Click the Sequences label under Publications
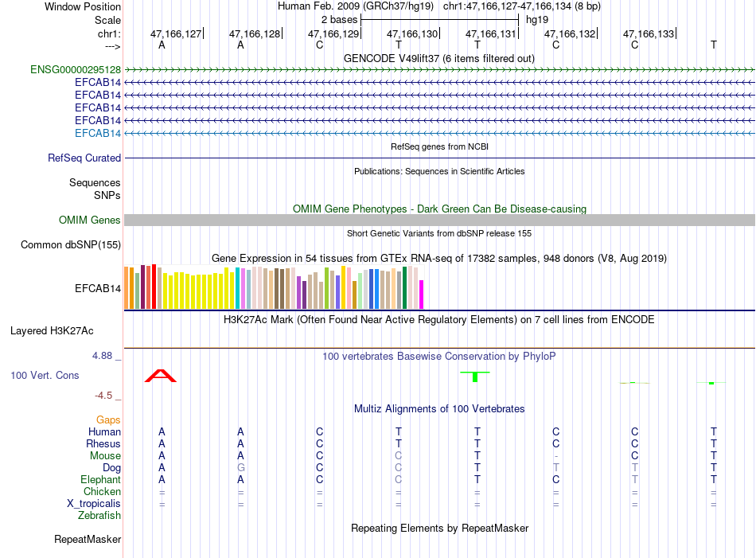756x558 pixels. click(x=95, y=183)
